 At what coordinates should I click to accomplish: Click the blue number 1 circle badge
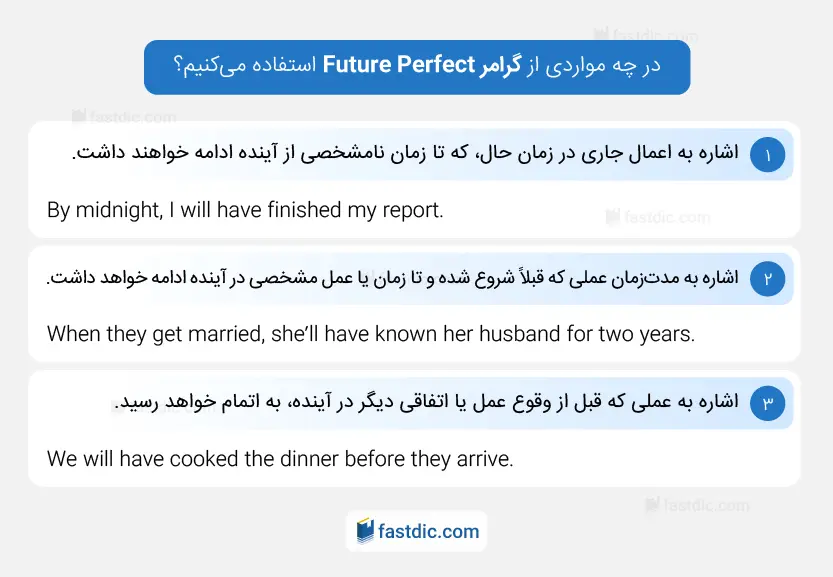[x=767, y=155]
